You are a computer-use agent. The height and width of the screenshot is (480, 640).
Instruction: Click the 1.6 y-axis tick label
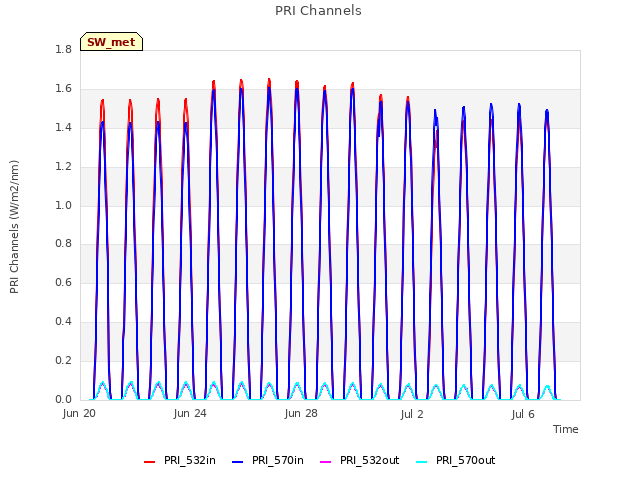63,89
